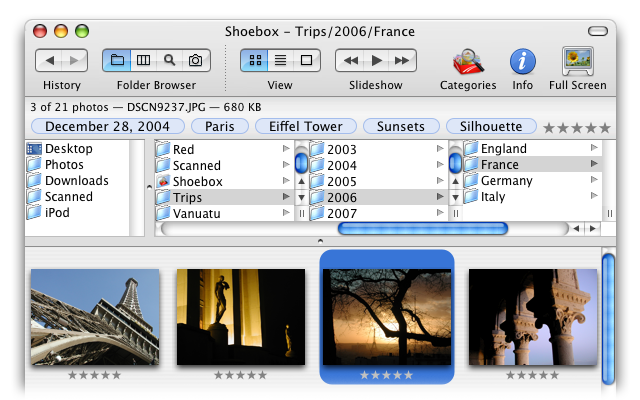Open the 2007 folder
The width and height of the screenshot is (640, 400).
(x=342, y=213)
